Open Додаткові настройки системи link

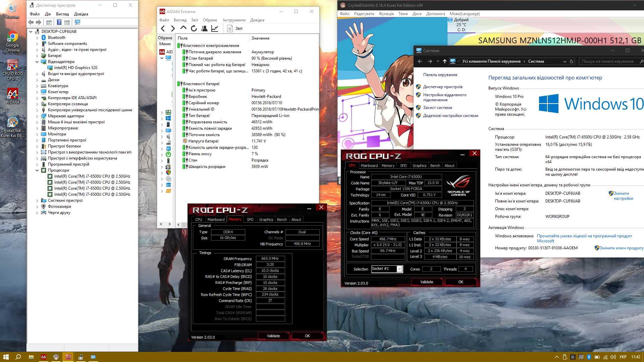click(x=450, y=116)
